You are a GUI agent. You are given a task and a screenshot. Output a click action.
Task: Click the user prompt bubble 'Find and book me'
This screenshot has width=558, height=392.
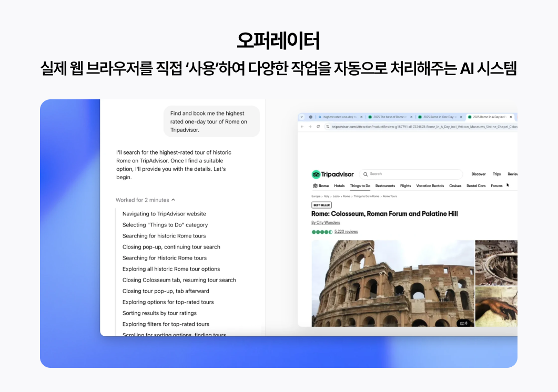pyautogui.click(x=211, y=121)
